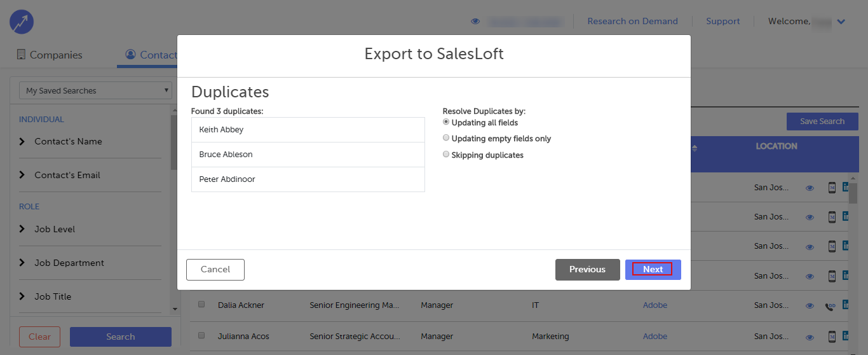Click the duplicate entry Peter Abdinoor
This screenshot has height=355, width=868.
(308, 179)
